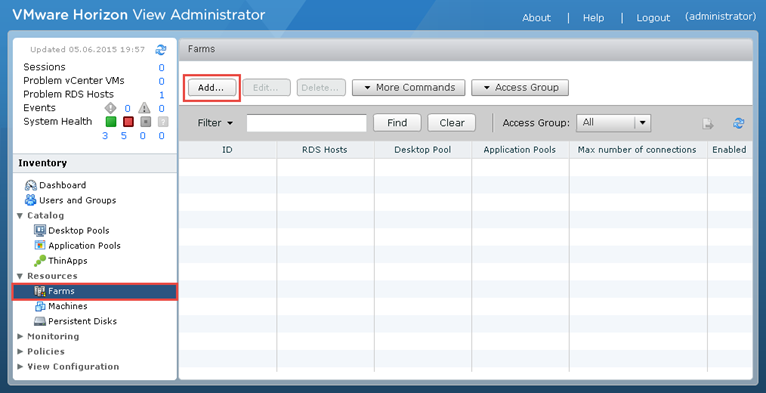Sort by RDS Hosts column header
This screenshot has height=393, width=766.
[x=325, y=150]
